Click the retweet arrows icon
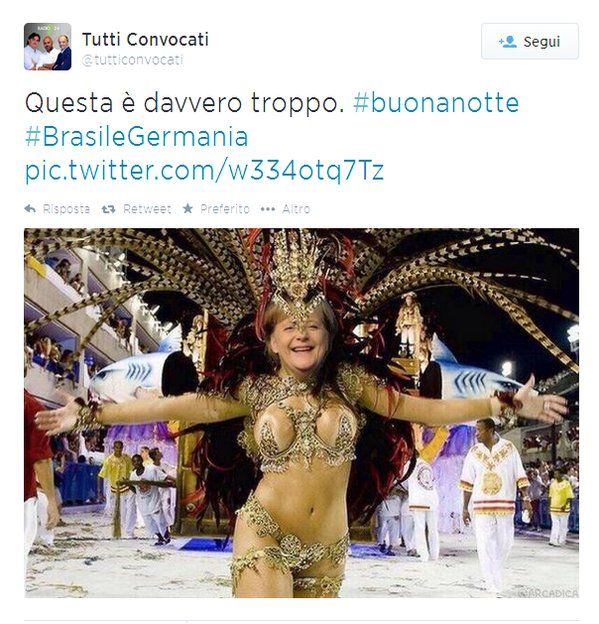This screenshot has width=599, height=624. [108, 209]
